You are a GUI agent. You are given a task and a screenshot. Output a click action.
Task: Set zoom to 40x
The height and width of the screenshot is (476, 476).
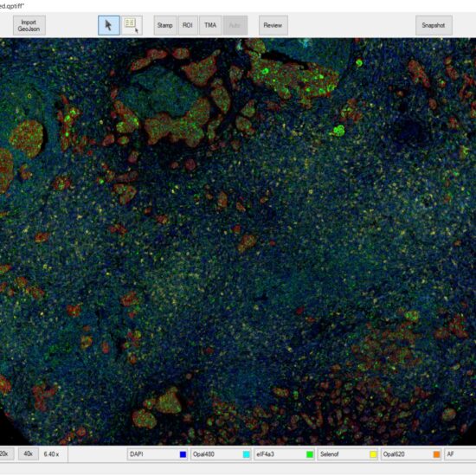(29, 453)
